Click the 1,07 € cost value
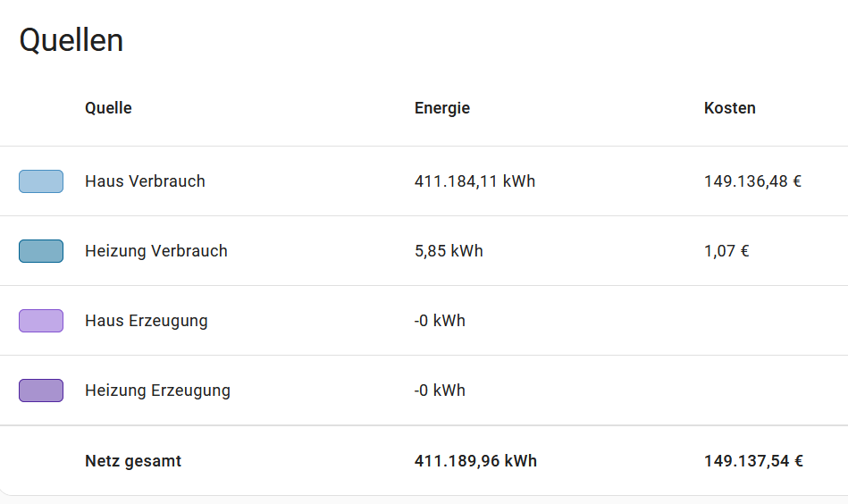This screenshot has height=504, width=848. 726,251
